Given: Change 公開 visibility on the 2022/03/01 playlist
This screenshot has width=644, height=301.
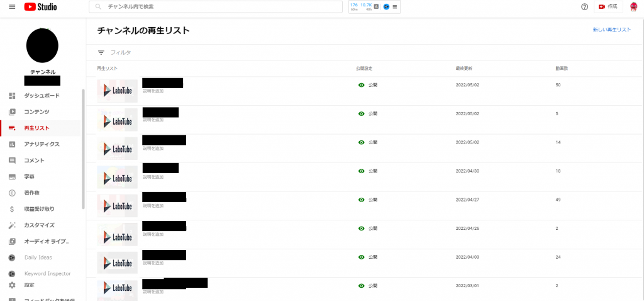Looking at the screenshot, I should point(361,286).
